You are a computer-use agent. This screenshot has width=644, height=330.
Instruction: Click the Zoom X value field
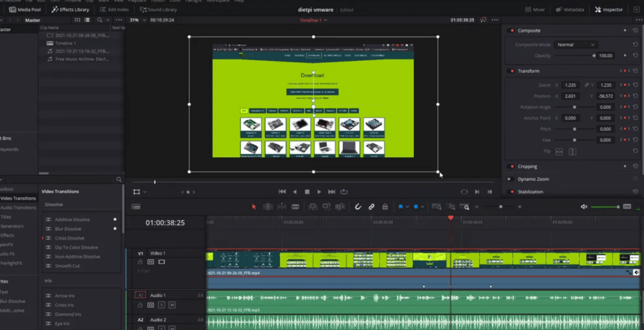click(570, 85)
